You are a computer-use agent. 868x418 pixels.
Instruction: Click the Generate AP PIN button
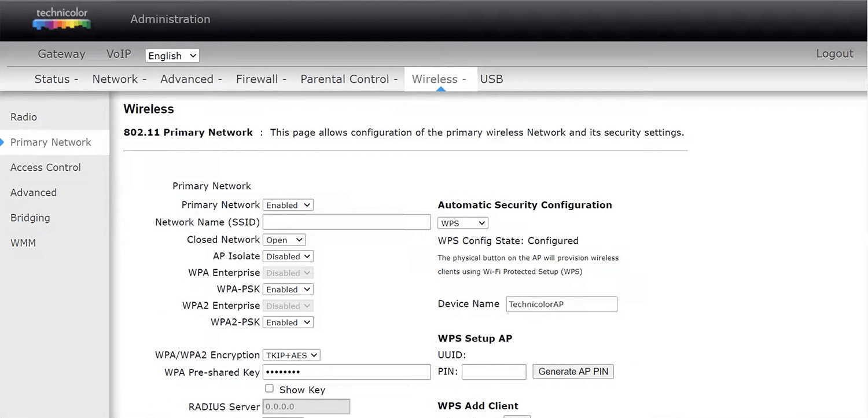tap(573, 372)
